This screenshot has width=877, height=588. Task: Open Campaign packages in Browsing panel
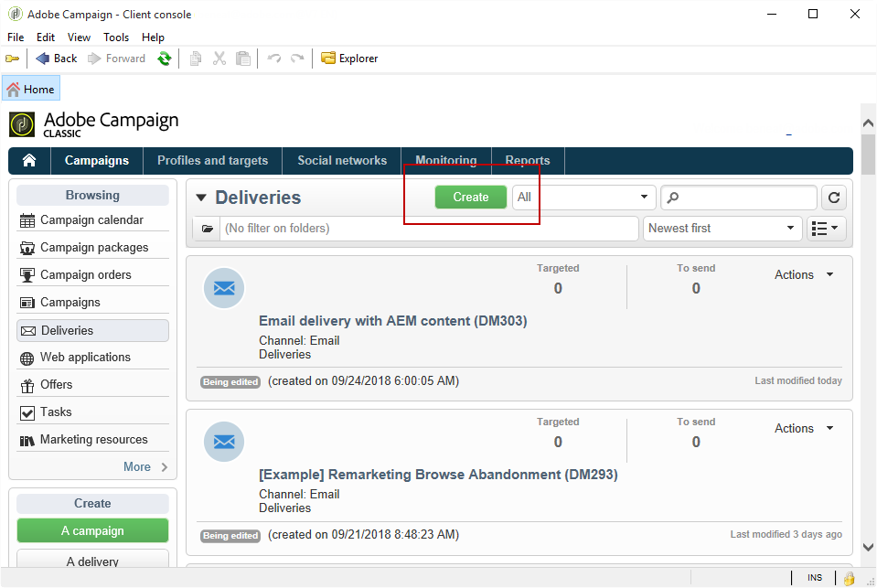(x=93, y=247)
